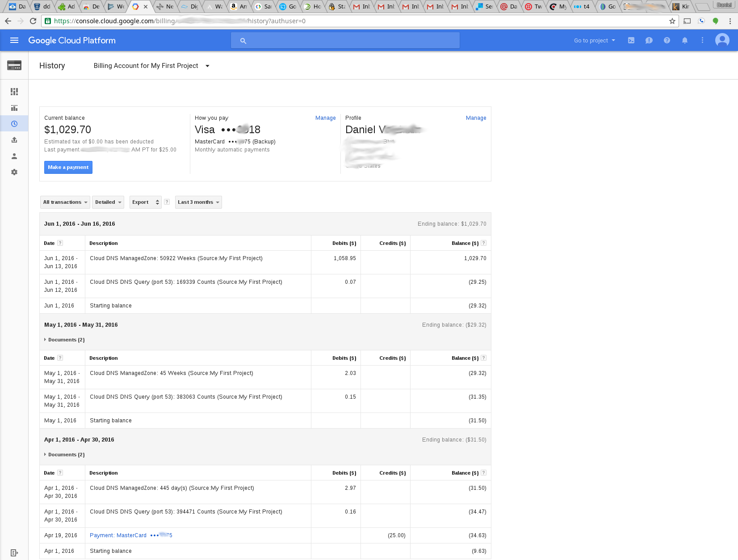Expand Documents (2) for May 2016

click(x=64, y=340)
